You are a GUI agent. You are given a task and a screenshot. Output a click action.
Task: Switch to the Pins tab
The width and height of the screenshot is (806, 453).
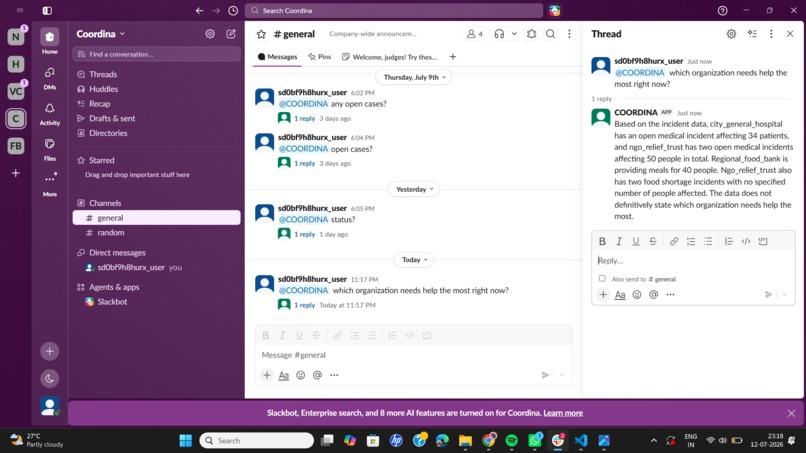[x=320, y=57]
